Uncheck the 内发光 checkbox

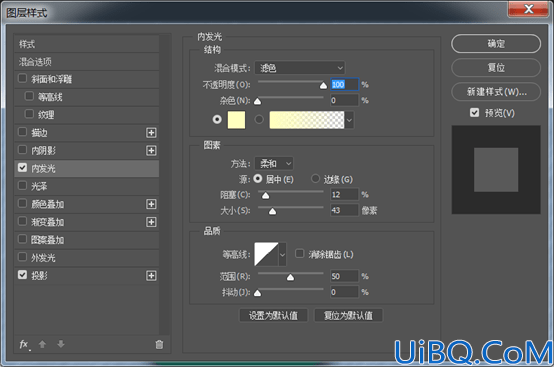click(x=22, y=167)
